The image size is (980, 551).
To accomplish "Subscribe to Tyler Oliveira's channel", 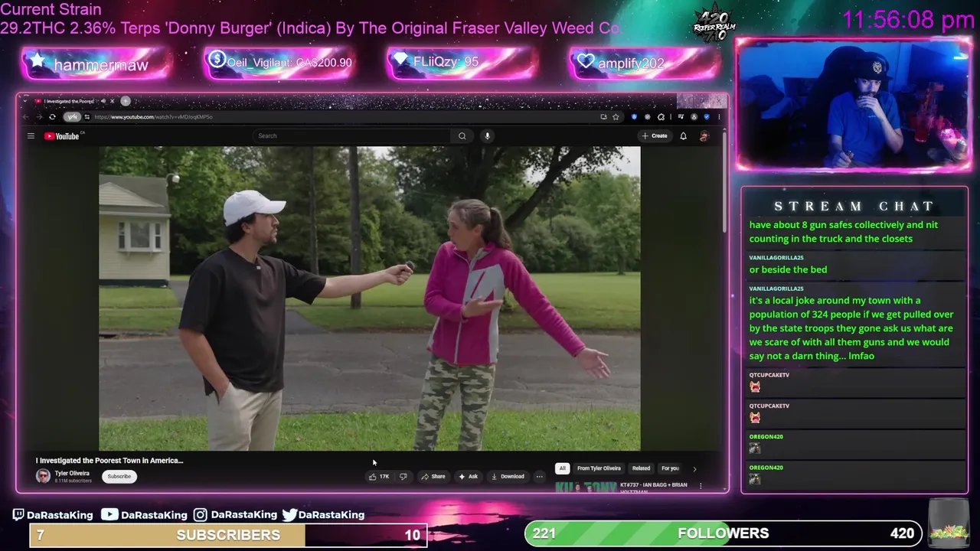I will pyautogui.click(x=119, y=477).
